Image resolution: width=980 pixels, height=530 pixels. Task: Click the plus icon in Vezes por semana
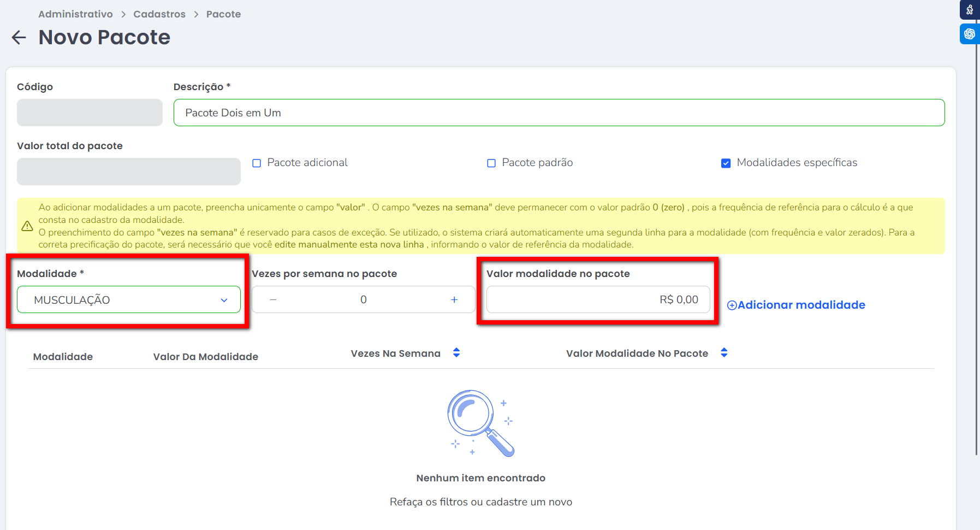pos(454,300)
